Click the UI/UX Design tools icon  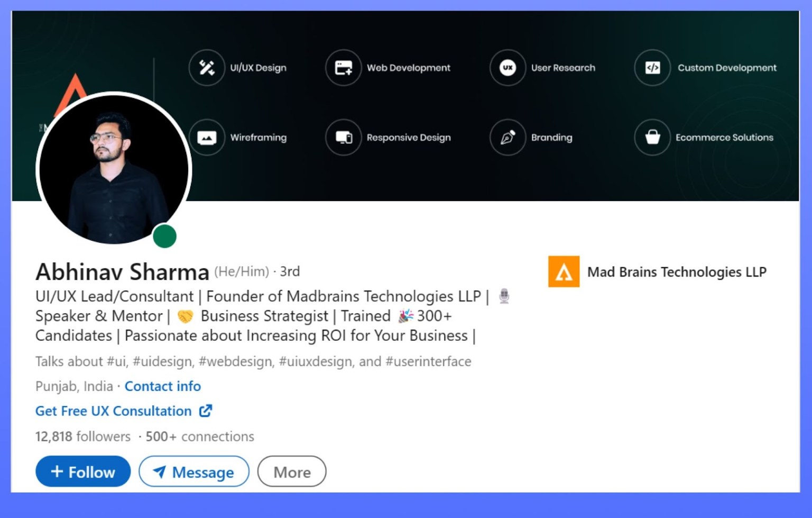click(207, 67)
